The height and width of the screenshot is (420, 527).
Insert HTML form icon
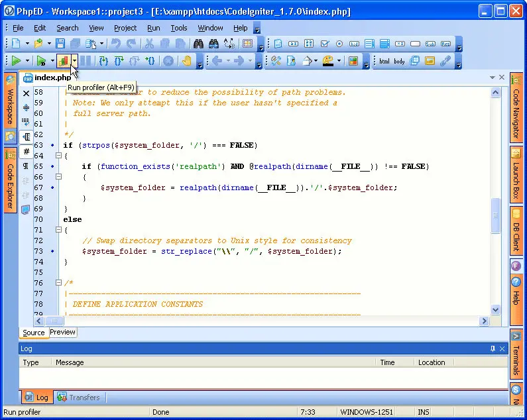click(278, 44)
